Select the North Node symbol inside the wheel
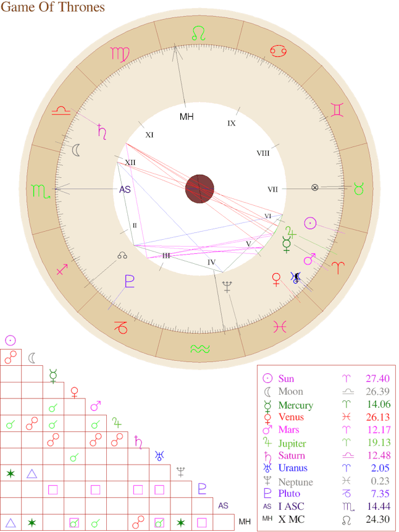 (x=122, y=255)
